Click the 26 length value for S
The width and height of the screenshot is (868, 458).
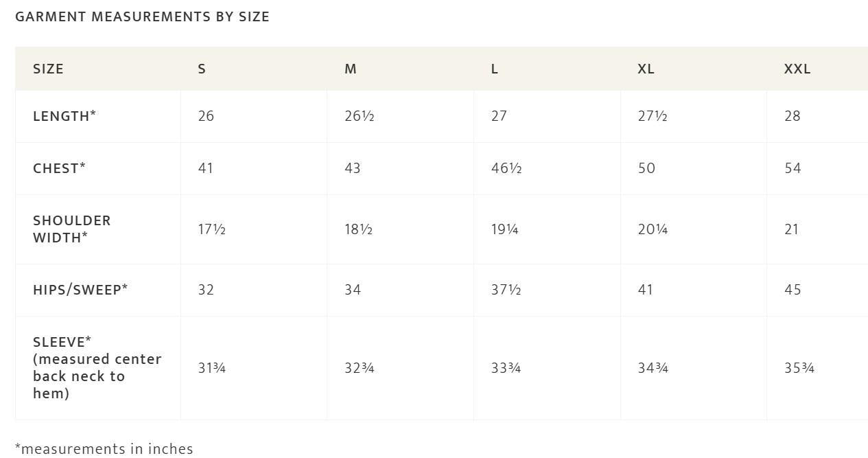click(206, 116)
